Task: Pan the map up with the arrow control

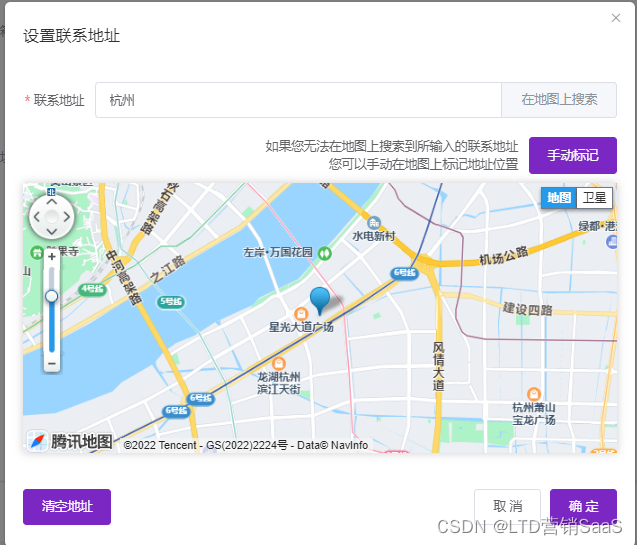Action: coord(52,202)
